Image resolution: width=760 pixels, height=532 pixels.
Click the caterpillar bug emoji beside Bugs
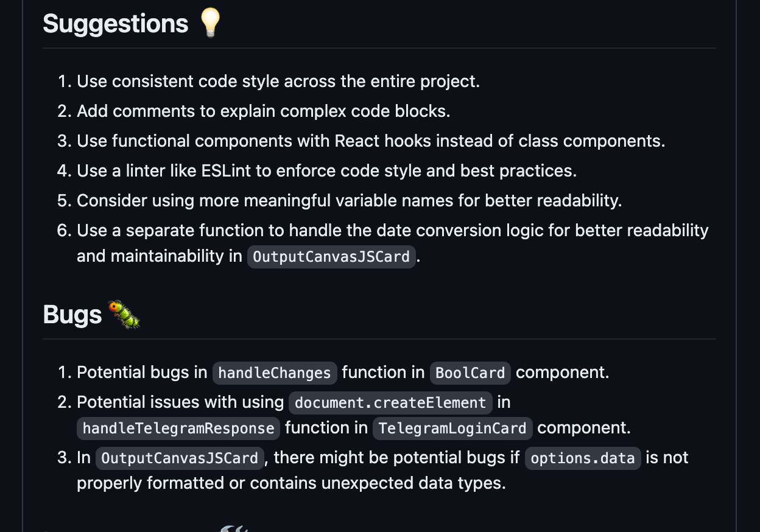click(x=124, y=314)
